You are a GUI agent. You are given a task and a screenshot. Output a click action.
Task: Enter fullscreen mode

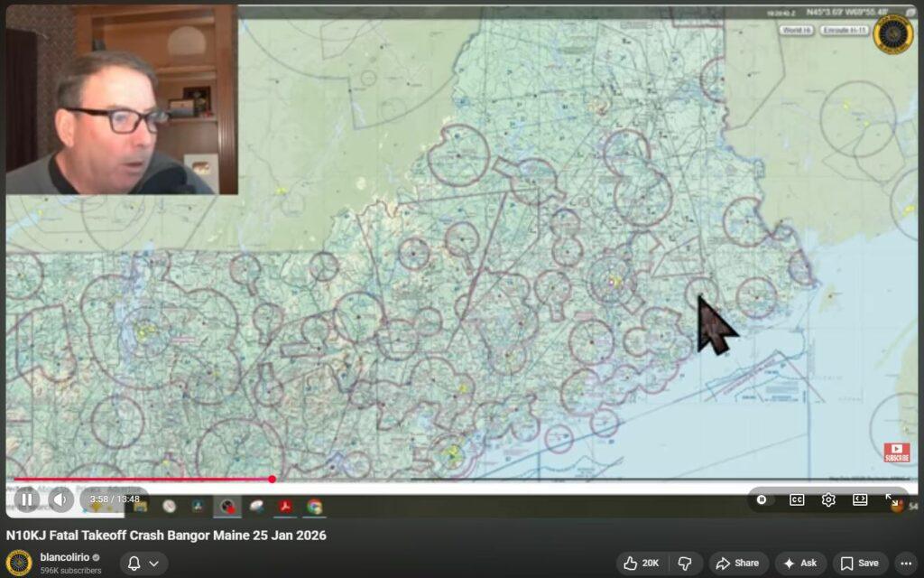(x=891, y=499)
